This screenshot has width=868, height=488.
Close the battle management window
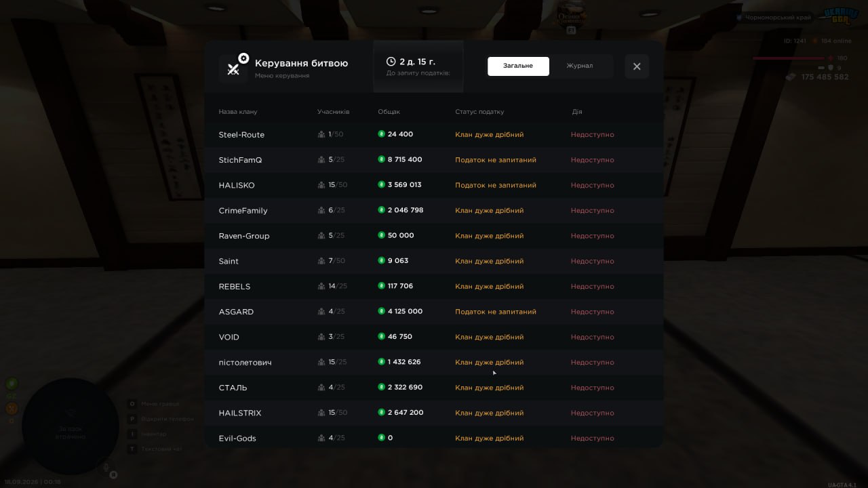click(637, 66)
